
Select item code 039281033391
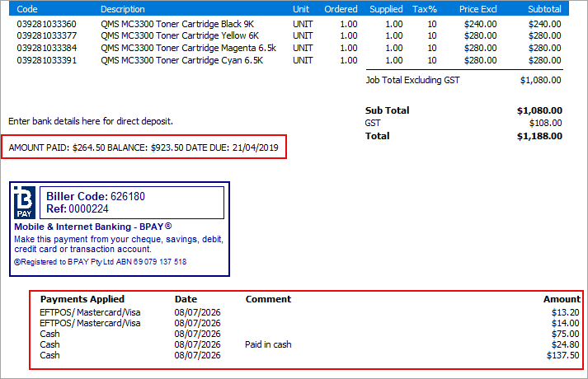[x=46, y=60]
